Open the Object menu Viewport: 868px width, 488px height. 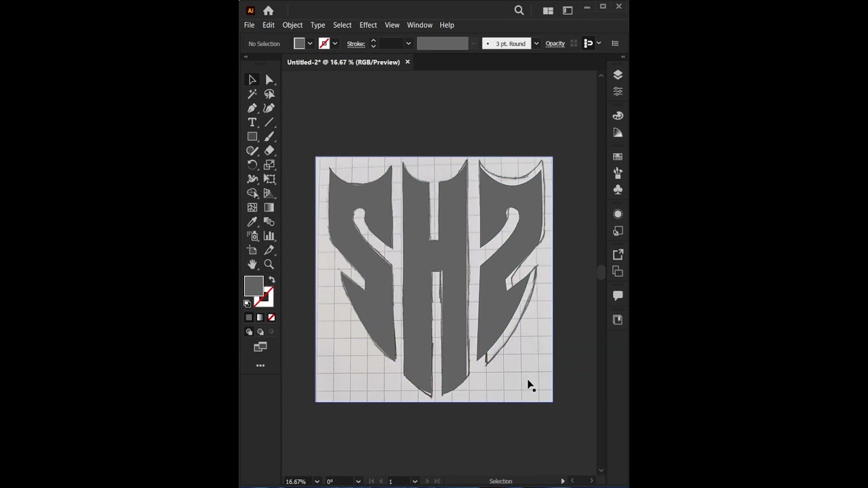[x=292, y=25]
